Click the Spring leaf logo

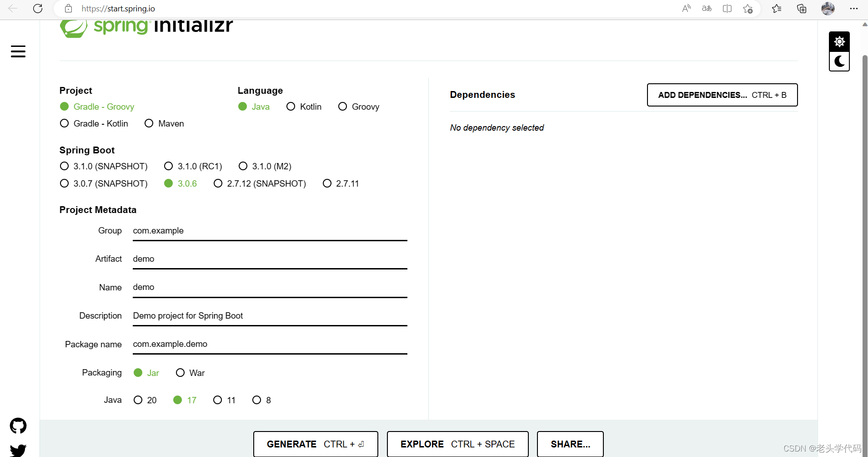click(x=74, y=28)
